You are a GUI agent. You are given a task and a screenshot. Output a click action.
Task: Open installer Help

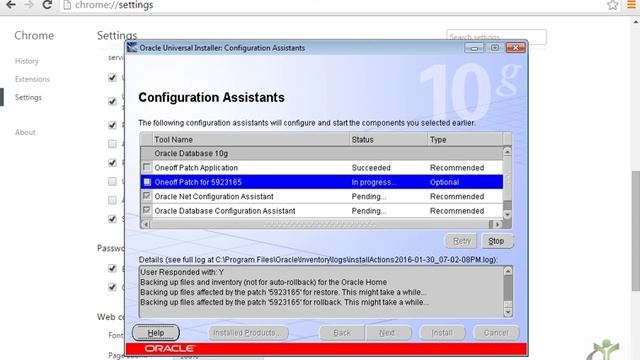click(x=156, y=333)
